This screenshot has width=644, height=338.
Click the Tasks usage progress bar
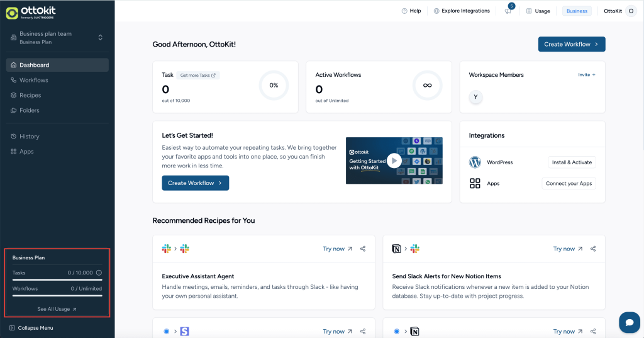pyautogui.click(x=57, y=279)
